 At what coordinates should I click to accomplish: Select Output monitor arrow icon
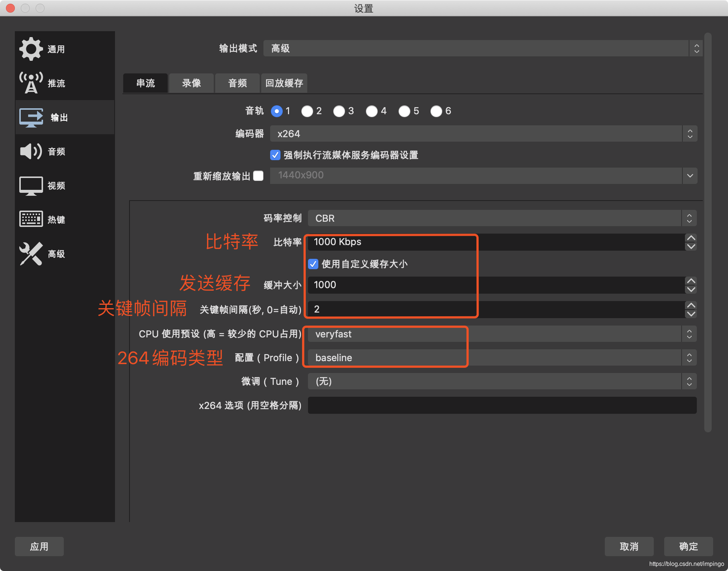tap(31, 117)
